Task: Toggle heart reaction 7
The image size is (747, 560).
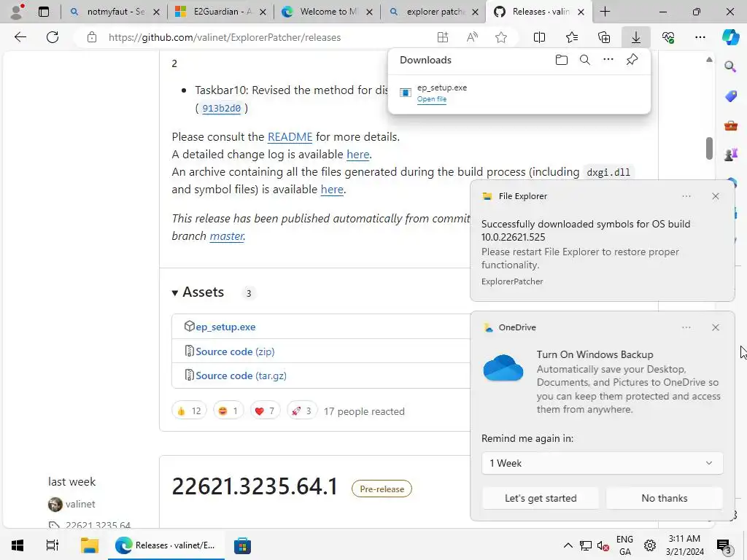Action: point(265,411)
